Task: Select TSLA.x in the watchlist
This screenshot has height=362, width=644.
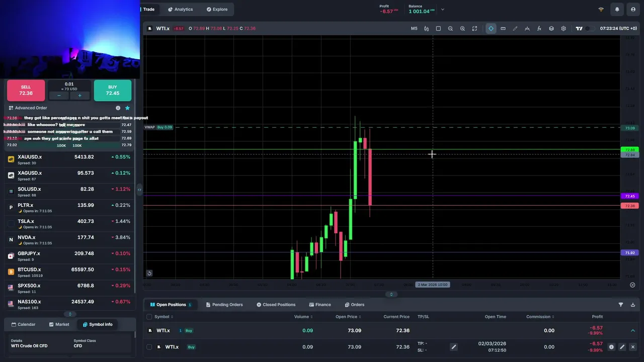Action: coord(69,224)
